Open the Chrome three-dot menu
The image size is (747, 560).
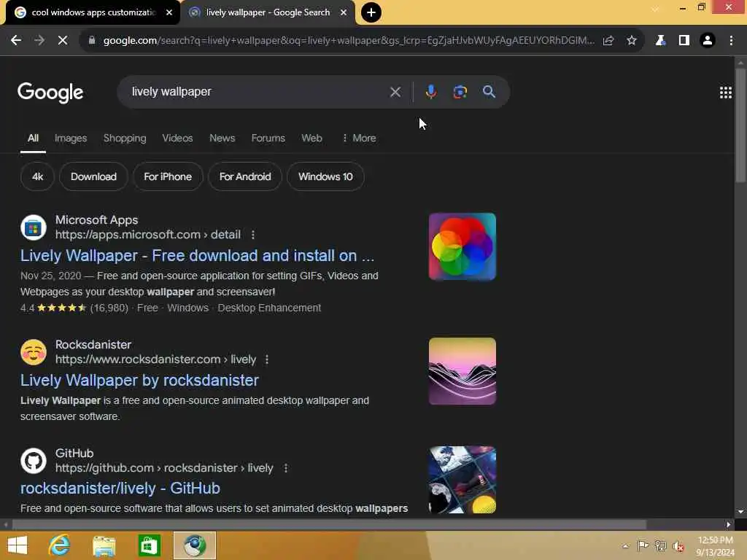pos(731,41)
